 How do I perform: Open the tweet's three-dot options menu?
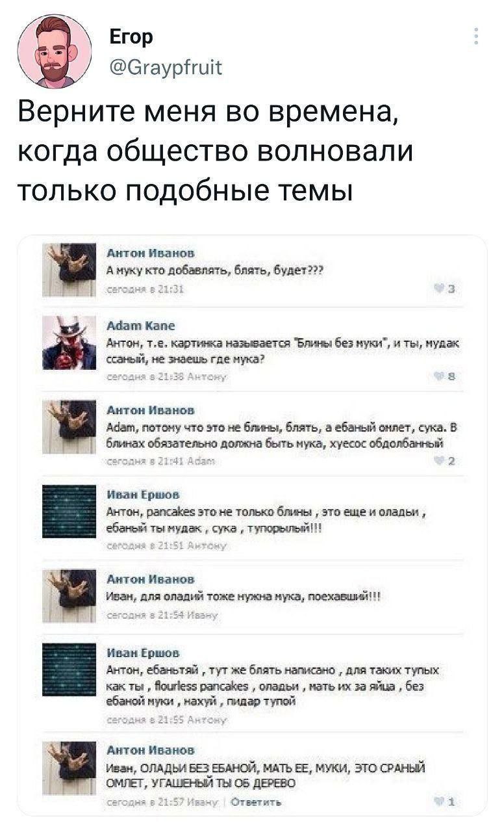click(477, 35)
